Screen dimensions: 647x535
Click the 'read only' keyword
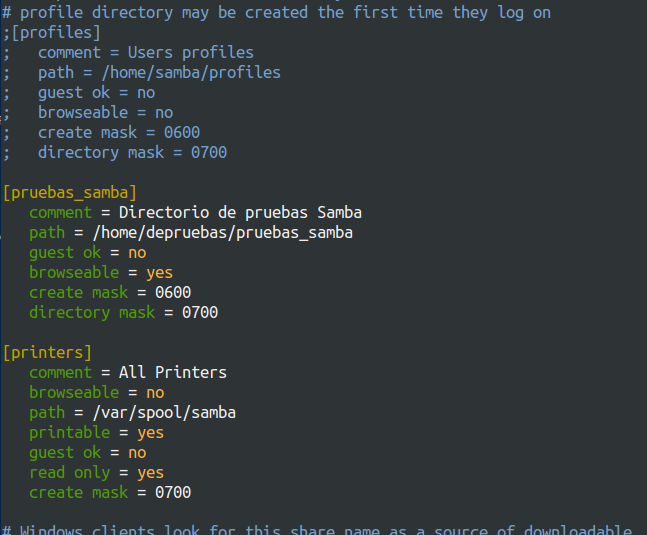click(70, 473)
